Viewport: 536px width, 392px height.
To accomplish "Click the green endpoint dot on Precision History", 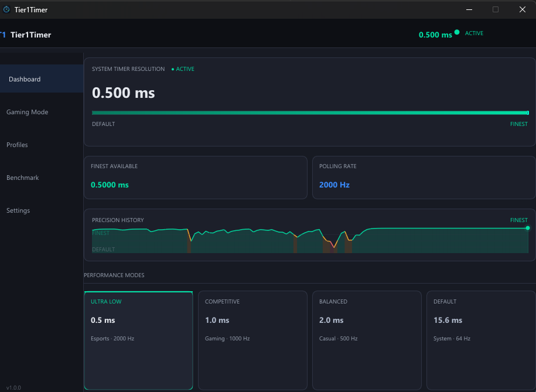I will (x=527, y=227).
